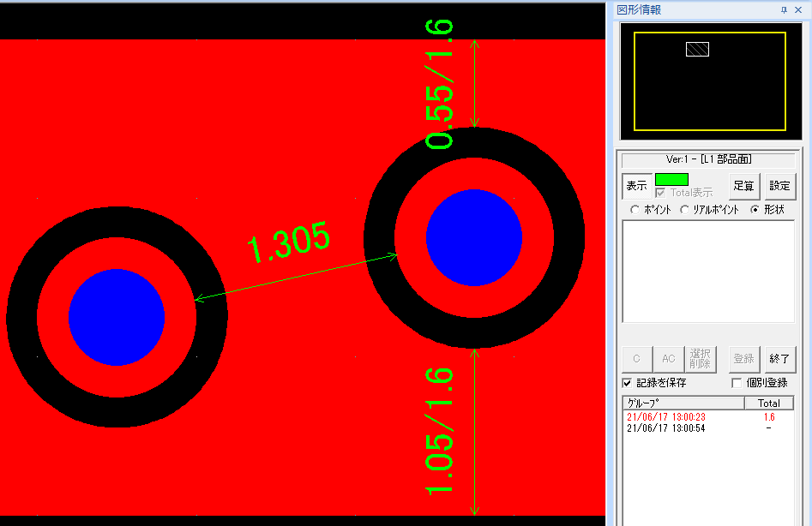Click the 終了 button

tap(780, 359)
